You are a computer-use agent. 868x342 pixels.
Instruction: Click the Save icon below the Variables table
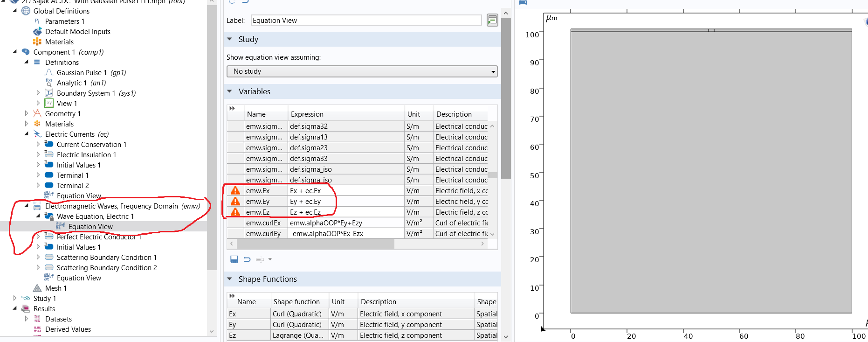point(234,259)
